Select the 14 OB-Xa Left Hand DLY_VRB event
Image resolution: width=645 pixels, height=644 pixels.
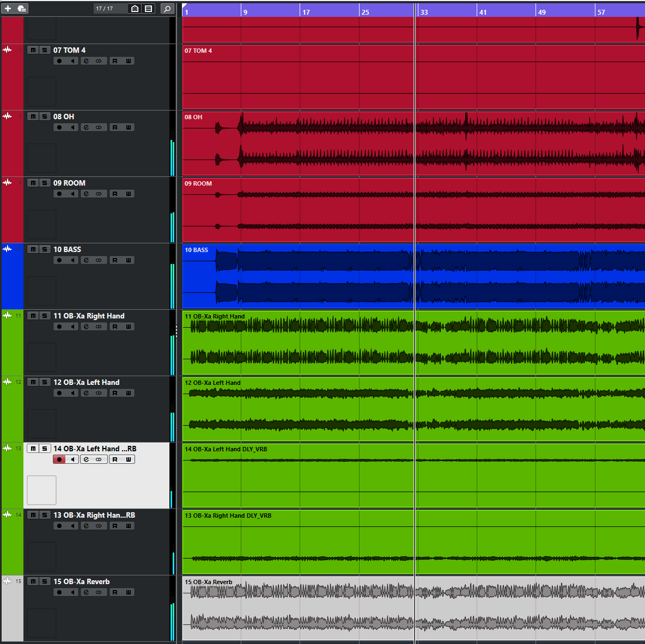tap(413, 475)
